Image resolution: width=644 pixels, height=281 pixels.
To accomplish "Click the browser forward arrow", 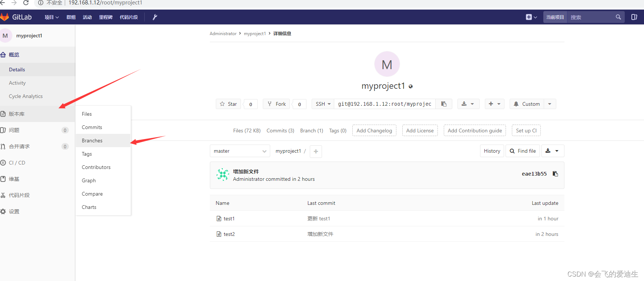I will (x=14, y=3).
